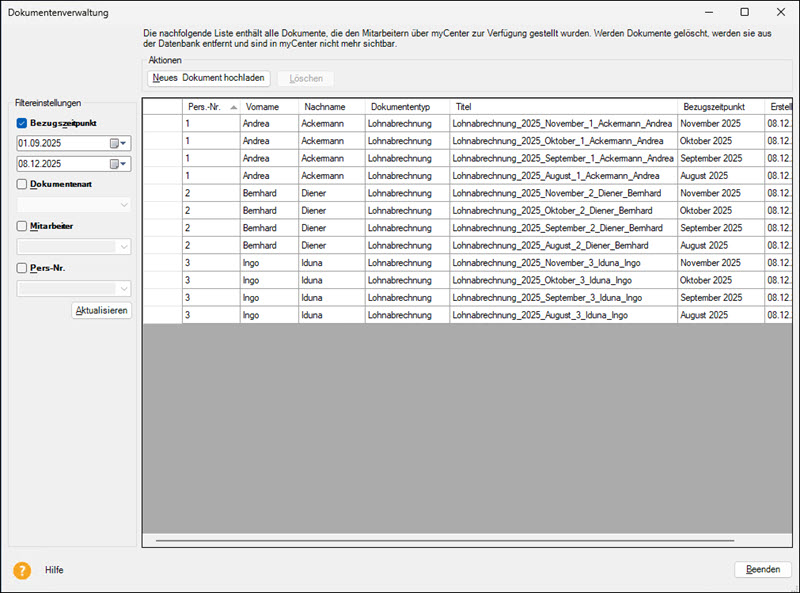Minimize the Dokumentenverwaltung window
The width and height of the screenshot is (800, 593).
point(709,12)
